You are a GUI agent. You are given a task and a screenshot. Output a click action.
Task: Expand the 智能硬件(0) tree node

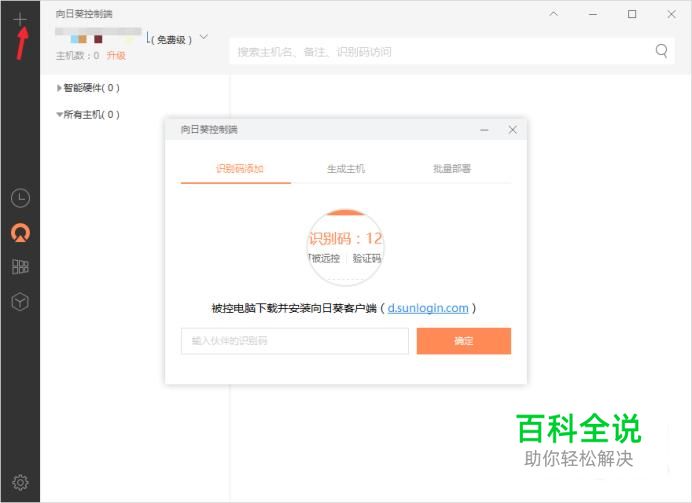pos(59,88)
